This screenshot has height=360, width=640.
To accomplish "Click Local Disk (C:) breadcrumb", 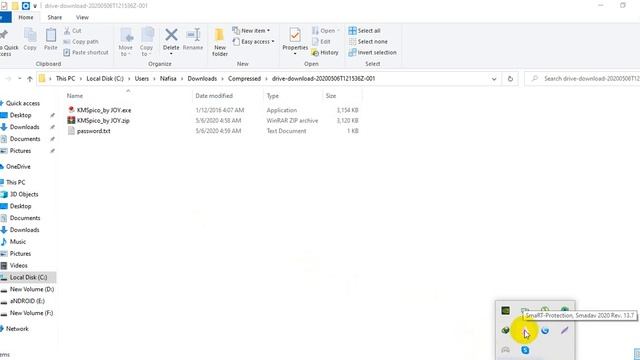I will (105, 78).
